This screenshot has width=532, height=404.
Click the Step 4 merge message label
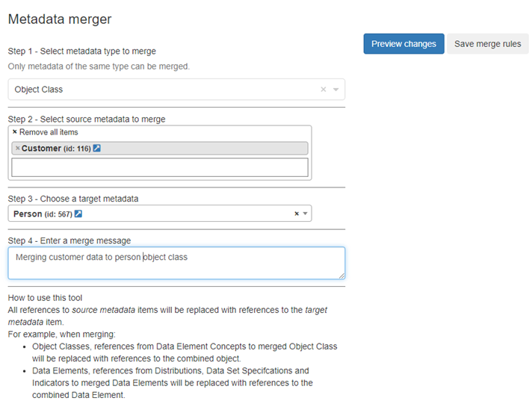69,240
